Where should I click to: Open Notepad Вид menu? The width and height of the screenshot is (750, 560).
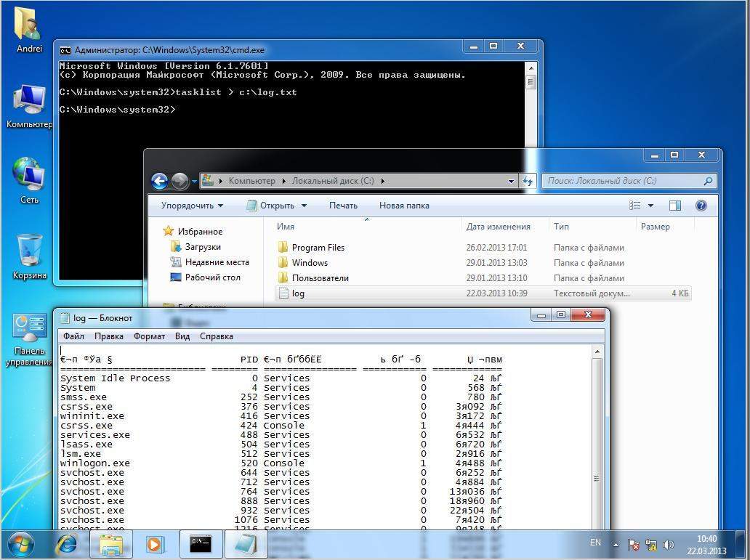coord(182,336)
